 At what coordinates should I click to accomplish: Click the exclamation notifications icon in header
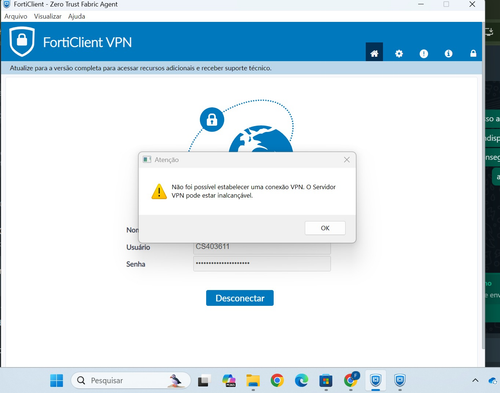[423, 53]
